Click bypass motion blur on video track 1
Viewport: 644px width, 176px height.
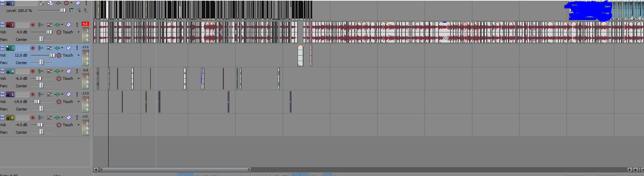[x=42, y=3]
